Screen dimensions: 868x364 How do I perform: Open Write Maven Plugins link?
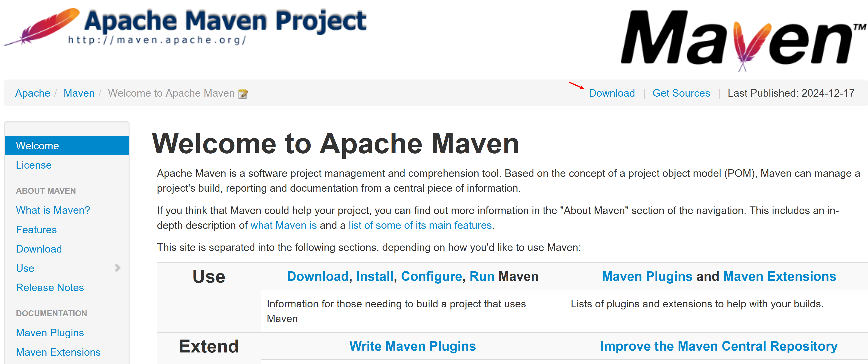[x=412, y=346]
